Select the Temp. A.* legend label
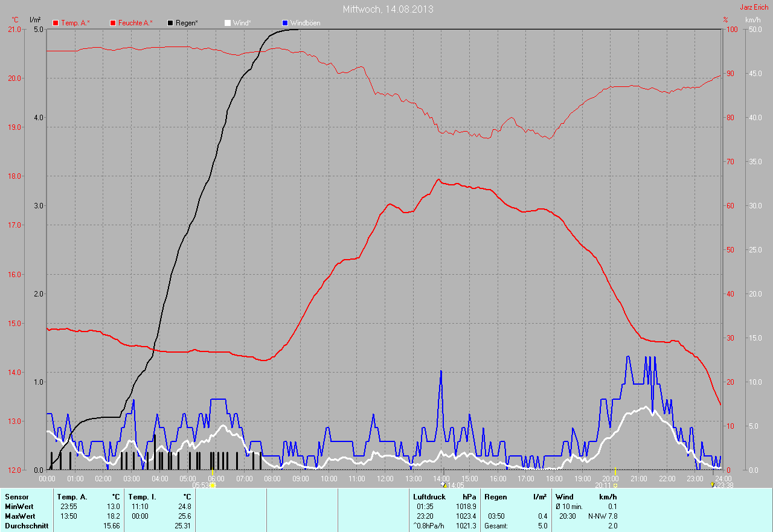 click(75, 23)
